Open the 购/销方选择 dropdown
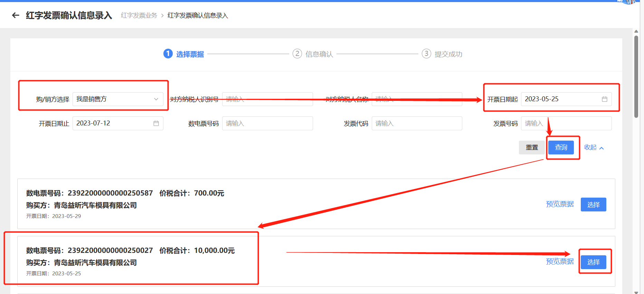The height and width of the screenshot is (294, 644). point(117,99)
